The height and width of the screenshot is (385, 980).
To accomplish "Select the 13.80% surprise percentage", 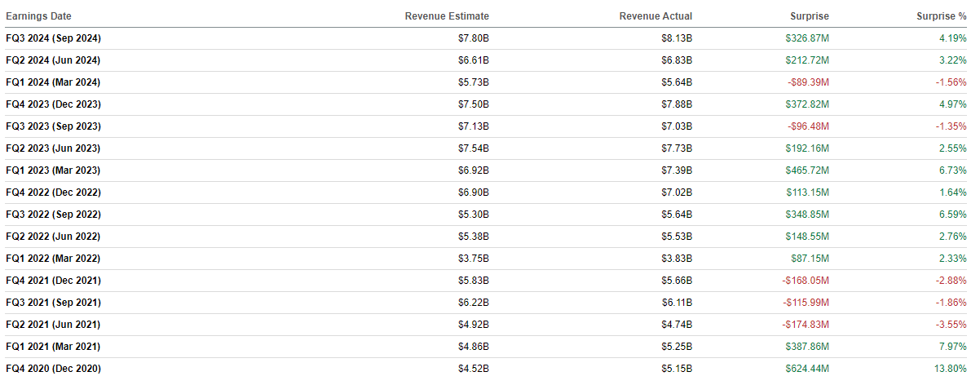I will coord(948,369).
